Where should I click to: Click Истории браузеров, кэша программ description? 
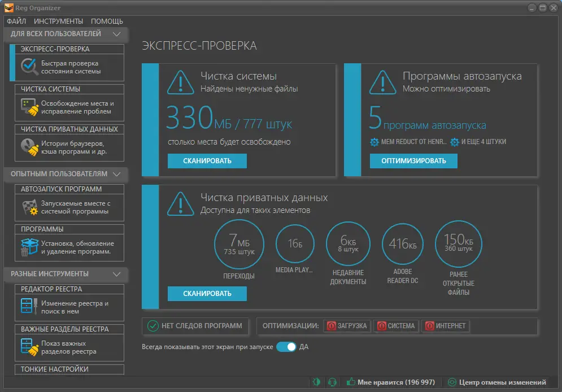[x=74, y=147]
